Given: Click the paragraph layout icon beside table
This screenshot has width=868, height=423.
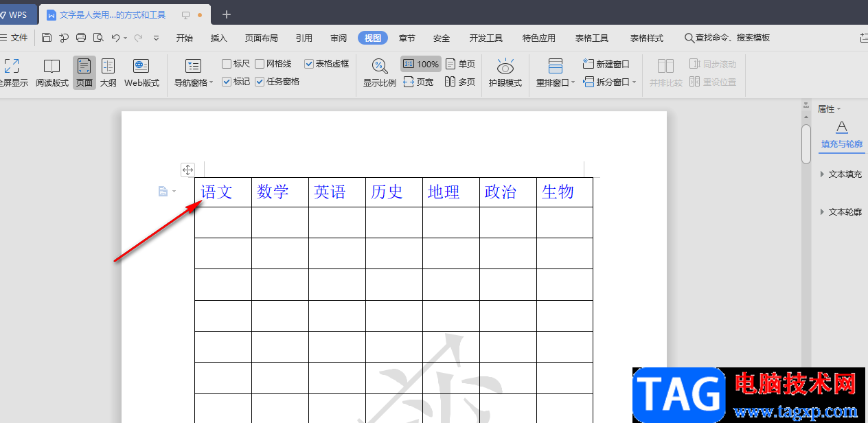Looking at the screenshot, I should (163, 192).
